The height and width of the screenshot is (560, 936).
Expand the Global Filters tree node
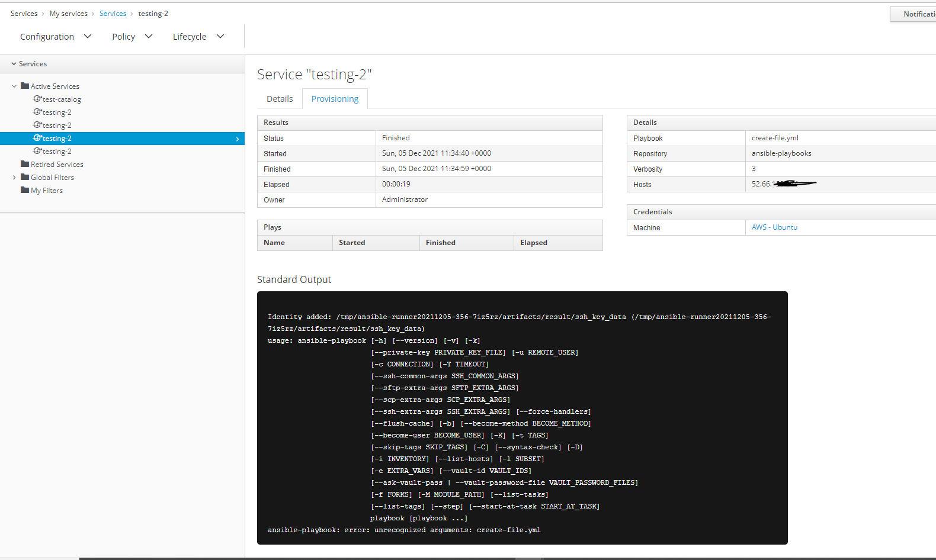14,178
